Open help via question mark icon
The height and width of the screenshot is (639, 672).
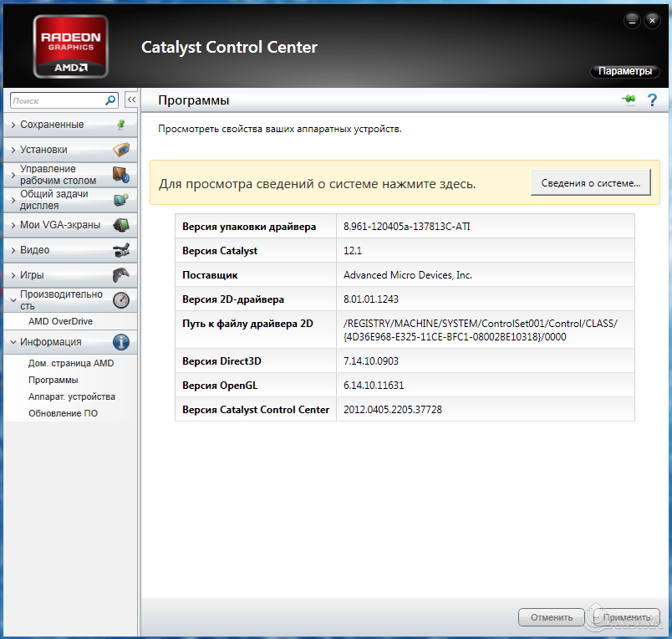point(652,100)
